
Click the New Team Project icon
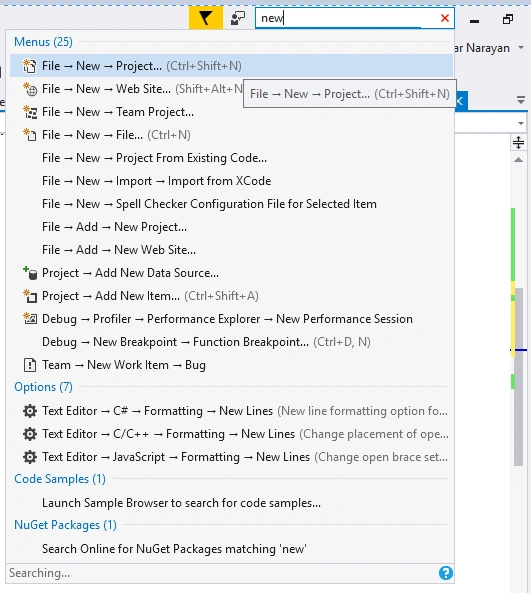click(x=30, y=112)
